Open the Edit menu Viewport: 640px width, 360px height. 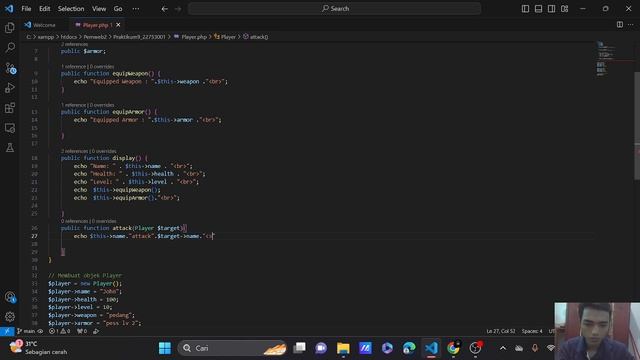coord(44,9)
